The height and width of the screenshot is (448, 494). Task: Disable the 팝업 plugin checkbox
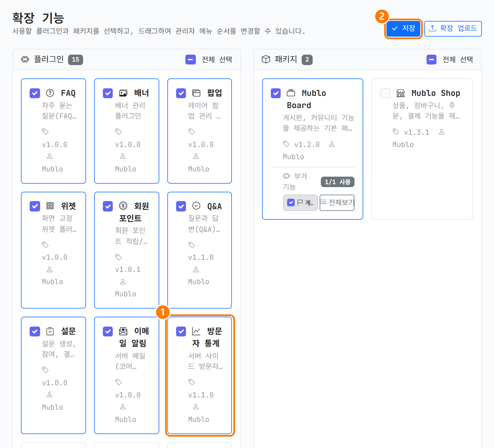(181, 93)
